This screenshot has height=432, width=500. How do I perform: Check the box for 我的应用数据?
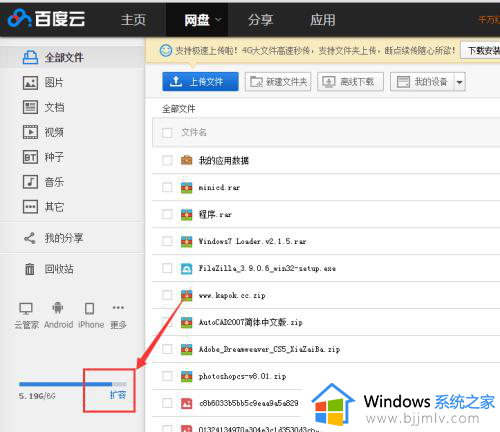coord(167,160)
